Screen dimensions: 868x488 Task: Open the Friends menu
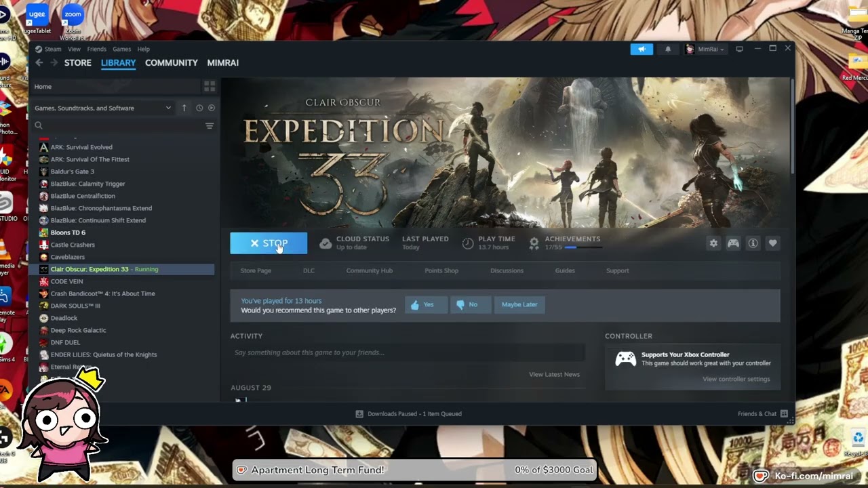click(x=96, y=49)
